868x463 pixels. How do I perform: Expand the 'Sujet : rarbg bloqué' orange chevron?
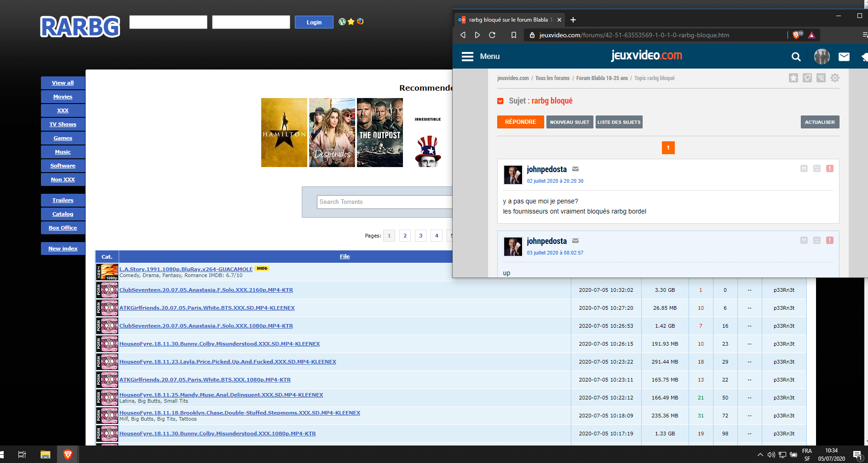(500, 101)
